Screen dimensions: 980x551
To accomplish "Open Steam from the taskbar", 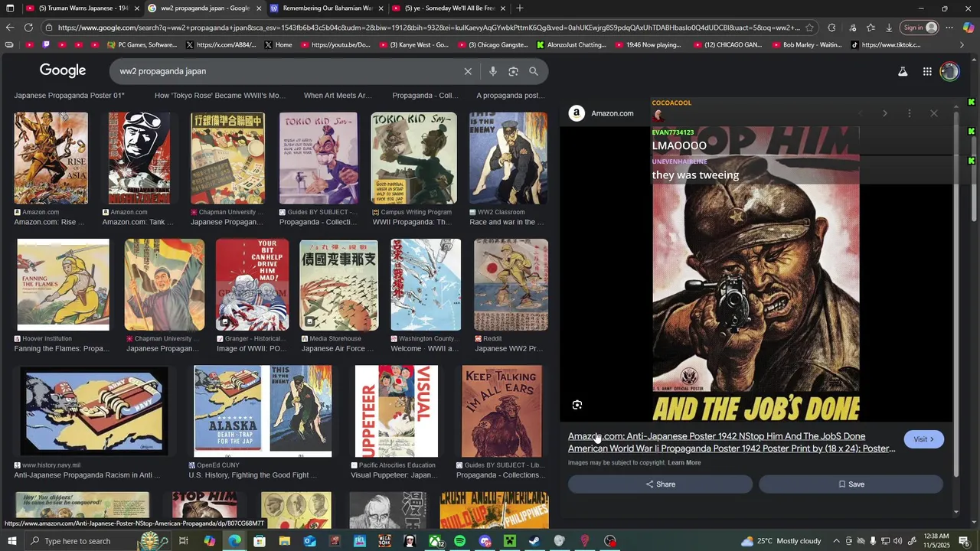I will (534, 541).
